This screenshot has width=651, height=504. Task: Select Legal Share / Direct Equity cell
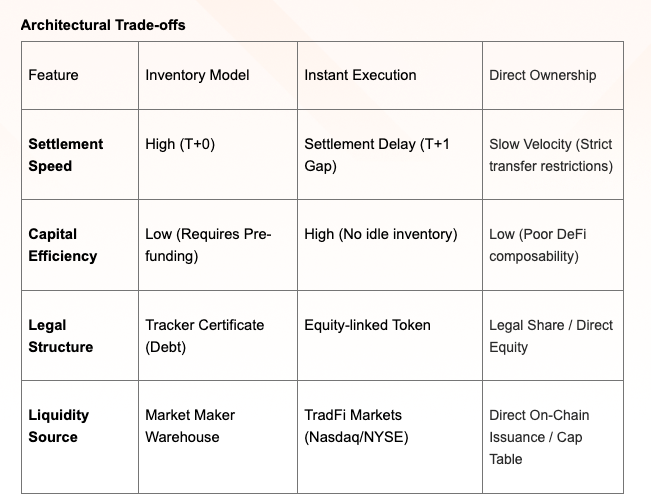click(x=553, y=335)
